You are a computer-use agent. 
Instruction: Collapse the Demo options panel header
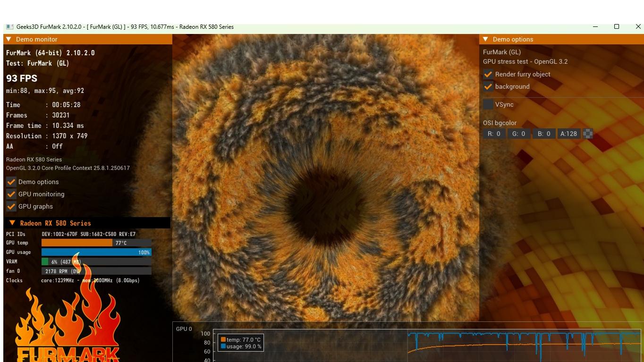[485, 39]
